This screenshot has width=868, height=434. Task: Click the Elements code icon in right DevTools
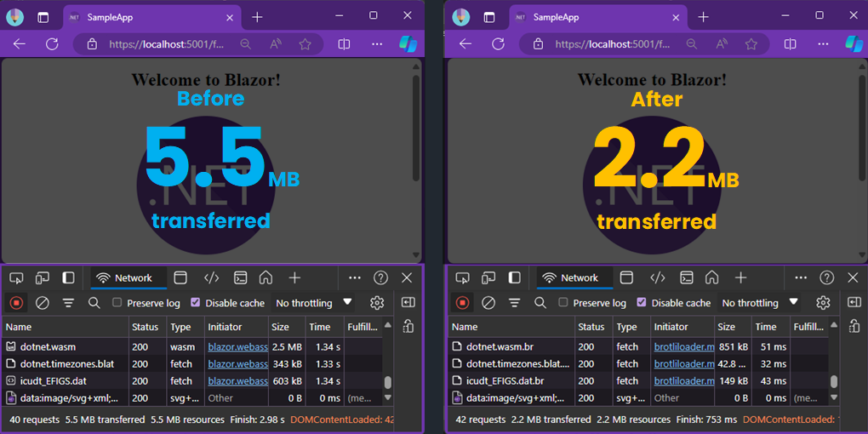[x=657, y=278]
